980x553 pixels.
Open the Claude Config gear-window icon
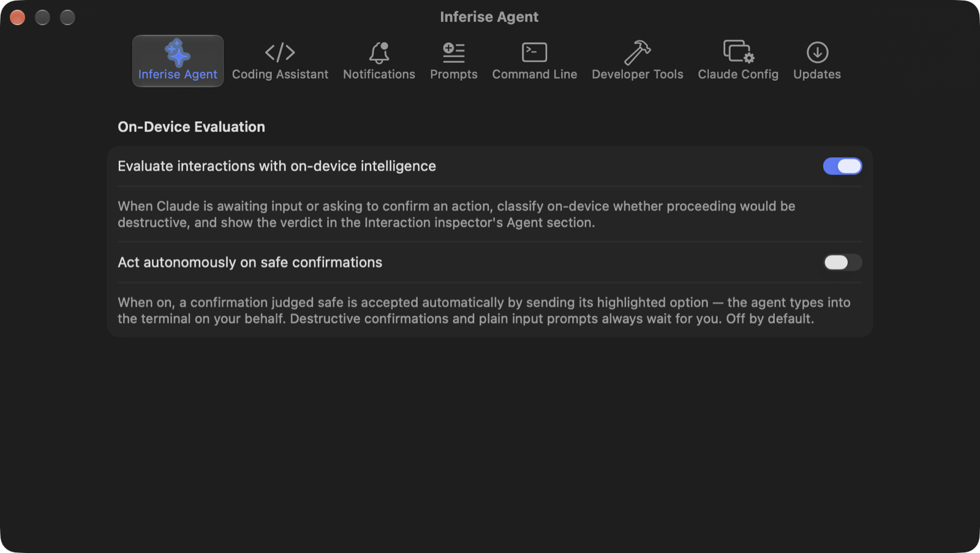click(x=739, y=52)
